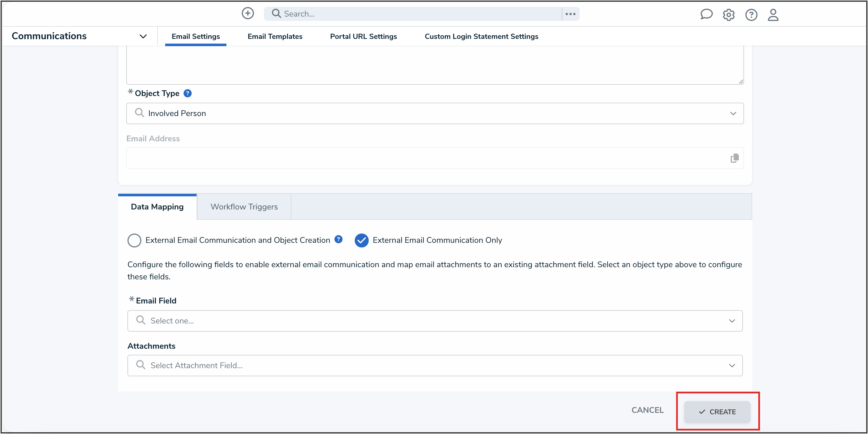Click the Object Type help tooltip icon
The width and height of the screenshot is (868, 434).
tap(188, 93)
